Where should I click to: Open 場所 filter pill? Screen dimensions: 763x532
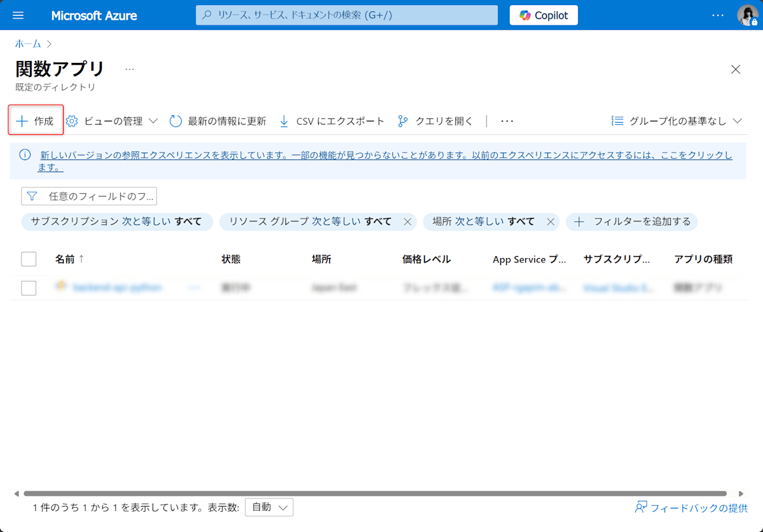(x=484, y=221)
